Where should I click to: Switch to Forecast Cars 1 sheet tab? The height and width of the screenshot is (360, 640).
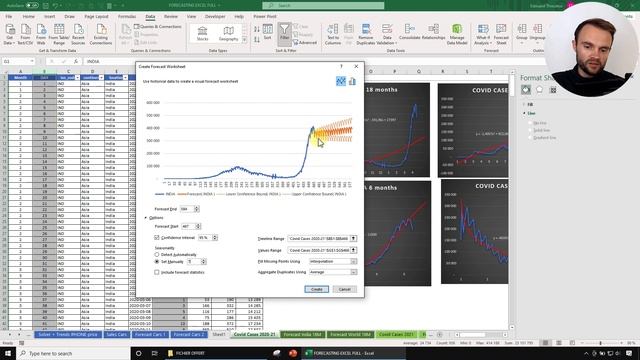point(150,334)
